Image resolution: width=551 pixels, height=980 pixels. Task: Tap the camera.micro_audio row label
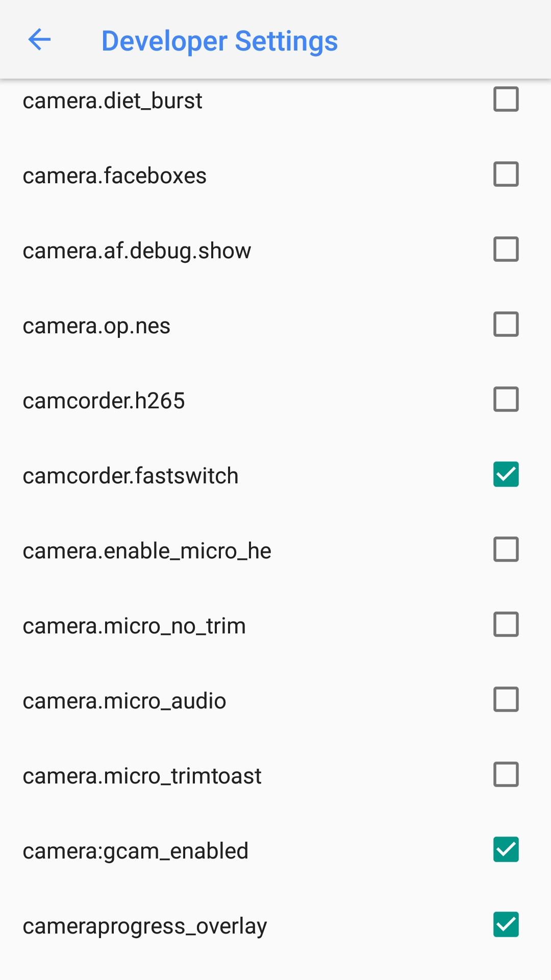click(x=124, y=701)
